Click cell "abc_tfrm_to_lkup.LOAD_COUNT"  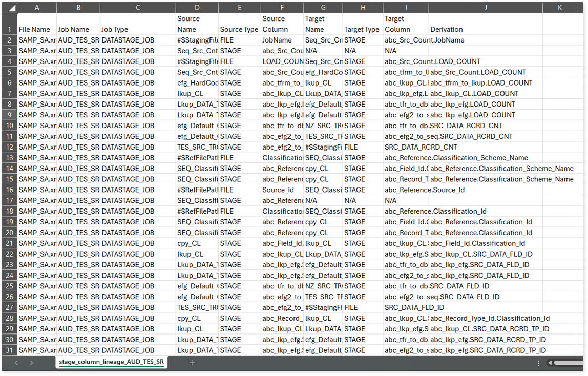486,83
